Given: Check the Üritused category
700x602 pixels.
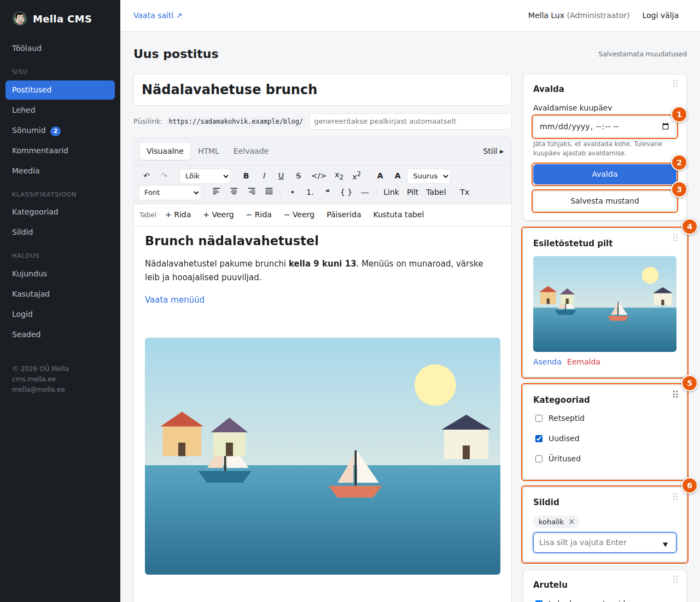Looking at the screenshot, I should [539, 459].
